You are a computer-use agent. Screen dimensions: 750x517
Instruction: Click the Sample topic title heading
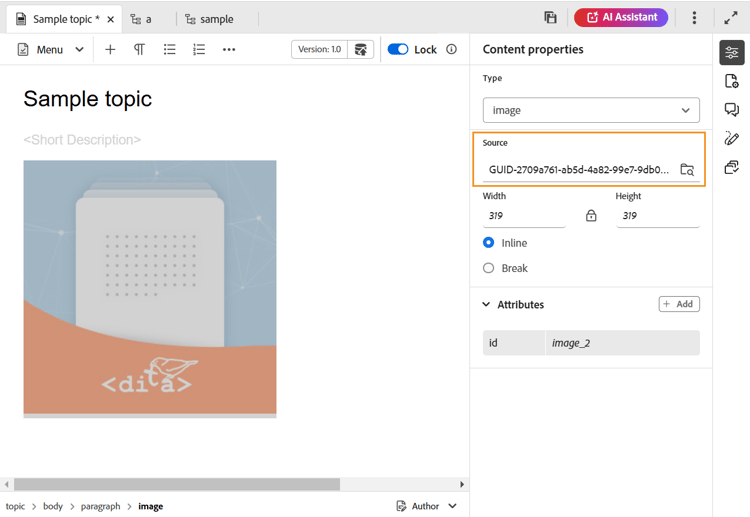(88, 99)
